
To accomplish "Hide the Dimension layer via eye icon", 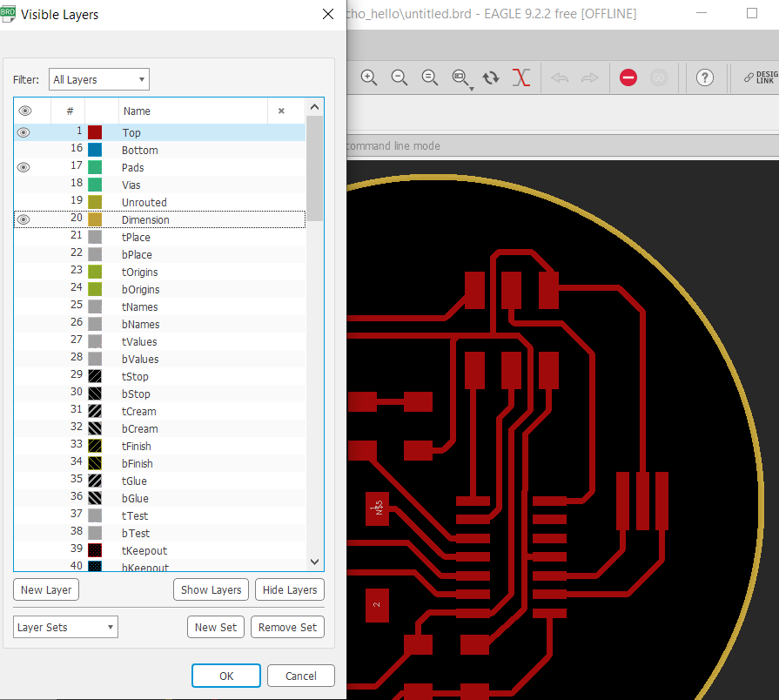I will pos(24,219).
